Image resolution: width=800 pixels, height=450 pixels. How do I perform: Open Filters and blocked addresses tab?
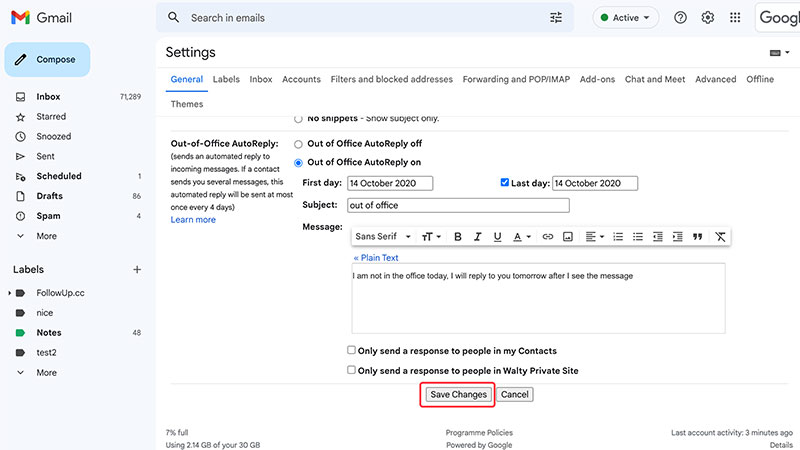tap(391, 79)
